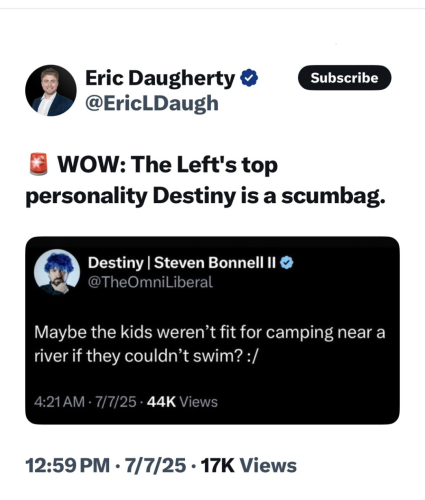Click the main tweet's 7/7/25 date
Image resolution: width=425 pixels, height=500 pixels.
[155, 466]
